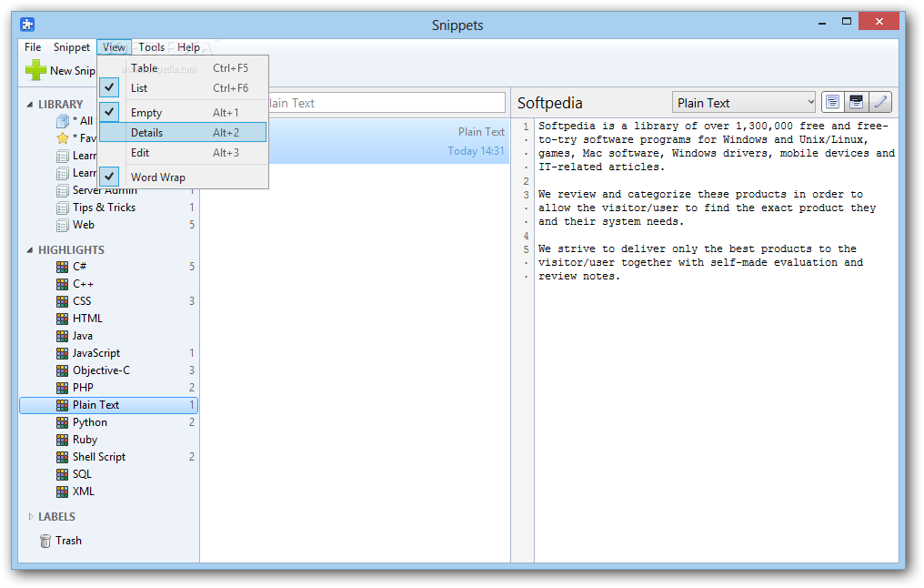The width and height of the screenshot is (924, 588).
Task: Expand the LABELS section
Action: pos(31,517)
